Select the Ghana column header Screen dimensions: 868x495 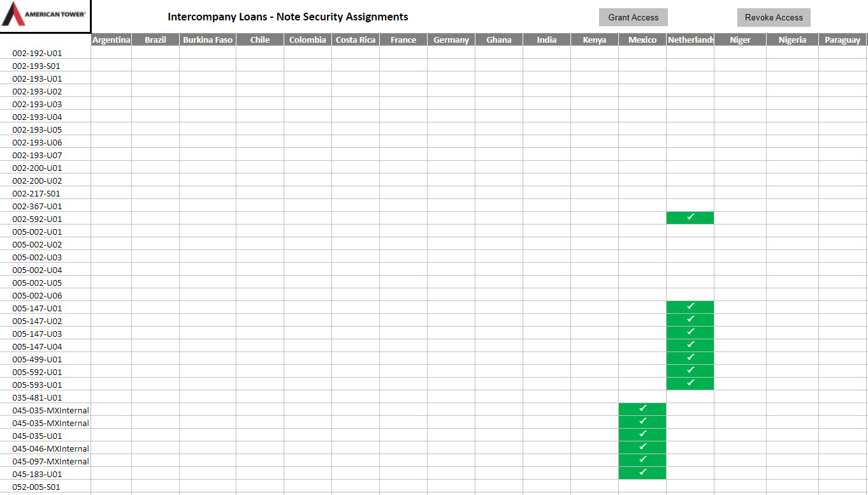(x=499, y=40)
